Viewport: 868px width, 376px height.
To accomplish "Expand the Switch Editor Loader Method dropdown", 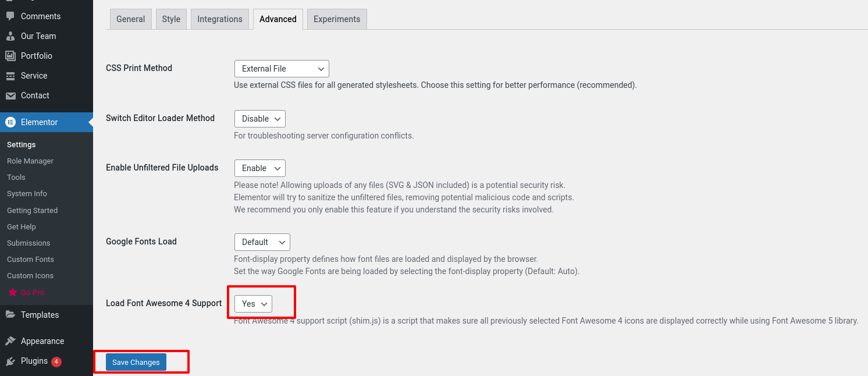I will (x=260, y=119).
